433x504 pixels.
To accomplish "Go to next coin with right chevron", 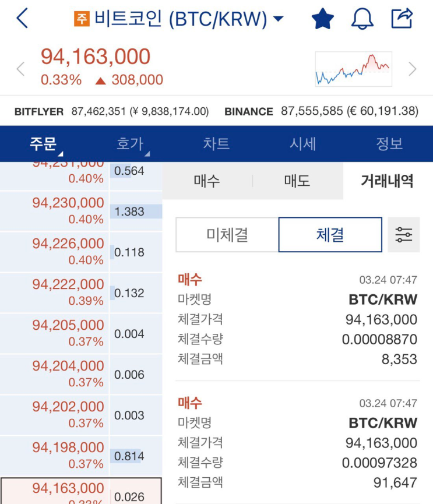I will 413,69.
